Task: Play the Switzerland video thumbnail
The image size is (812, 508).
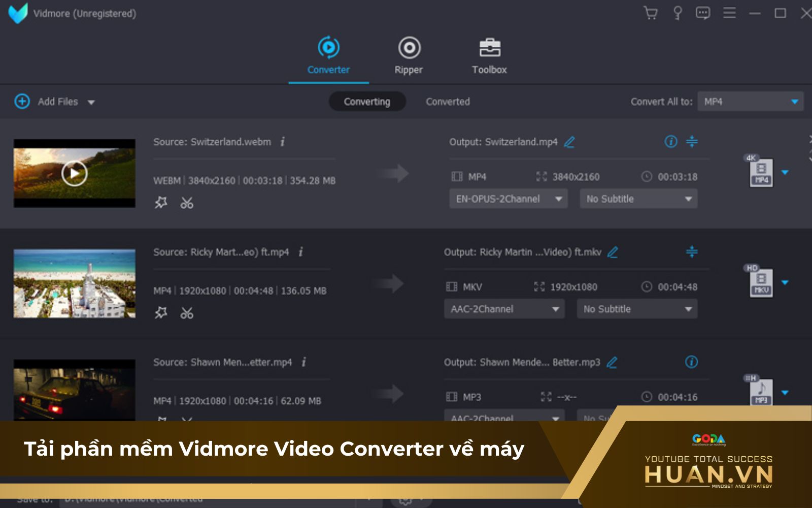Action: click(75, 173)
